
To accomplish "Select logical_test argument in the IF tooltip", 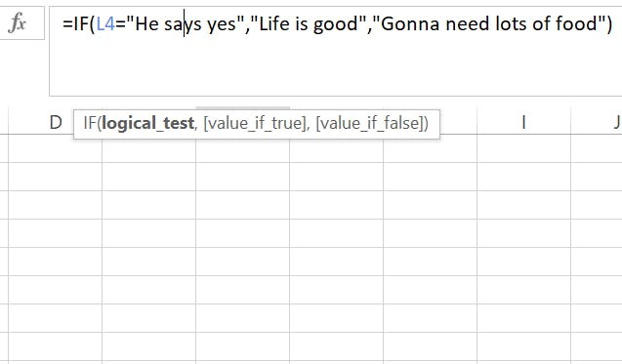I will tap(147, 123).
